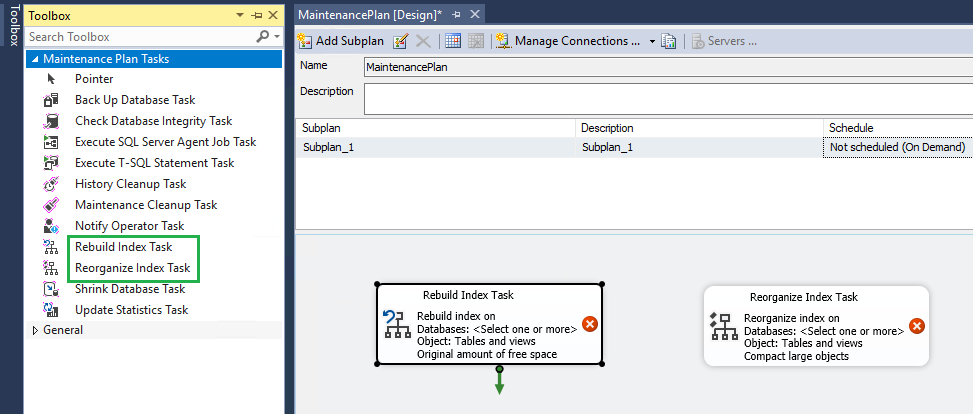Click the red error icon on Reorganize Index Task
The width and height of the screenshot is (973, 414).
click(916, 325)
